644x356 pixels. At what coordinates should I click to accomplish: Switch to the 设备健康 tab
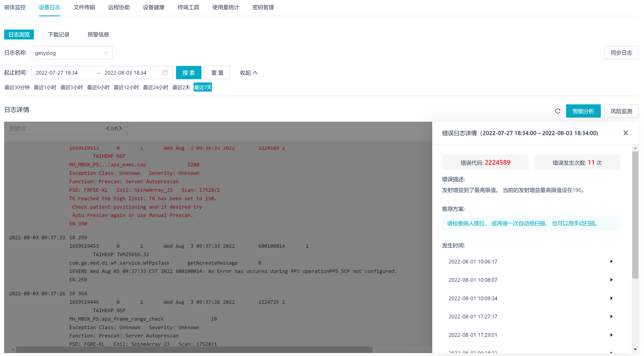pyautogui.click(x=154, y=7)
